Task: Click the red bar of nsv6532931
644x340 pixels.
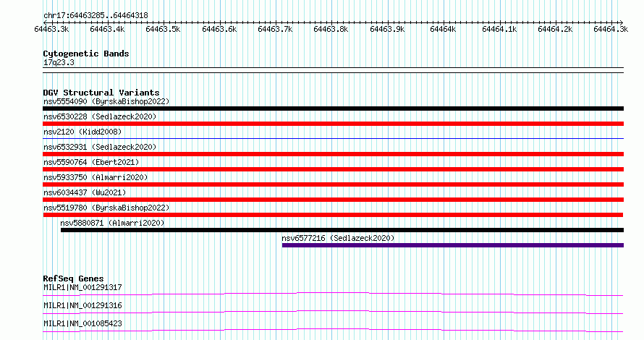Action: pyautogui.click(x=333, y=154)
